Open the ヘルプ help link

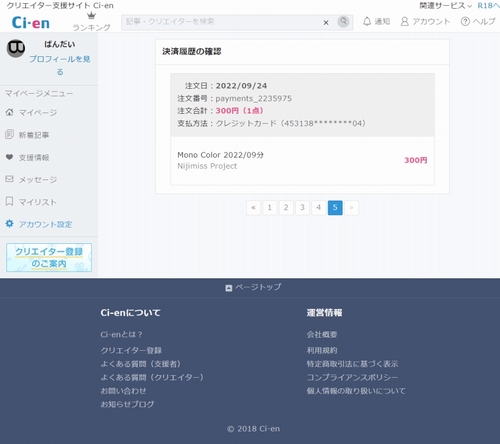[x=478, y=22]
